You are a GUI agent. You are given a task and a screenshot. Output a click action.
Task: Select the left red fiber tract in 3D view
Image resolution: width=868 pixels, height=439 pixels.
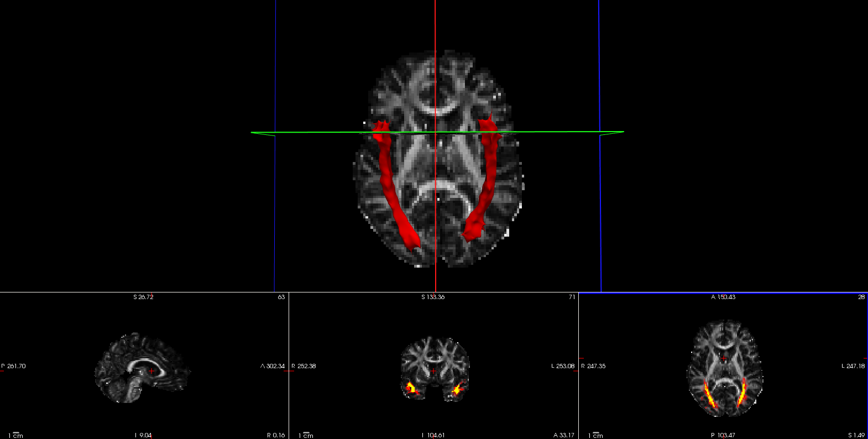click(x=393, y=188)
